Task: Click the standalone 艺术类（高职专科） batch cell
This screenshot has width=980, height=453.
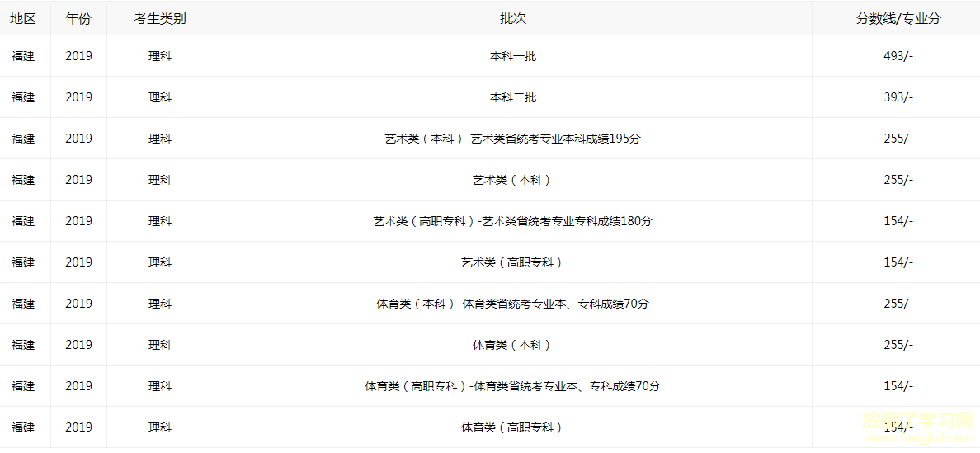Action: tap(513, 262)
